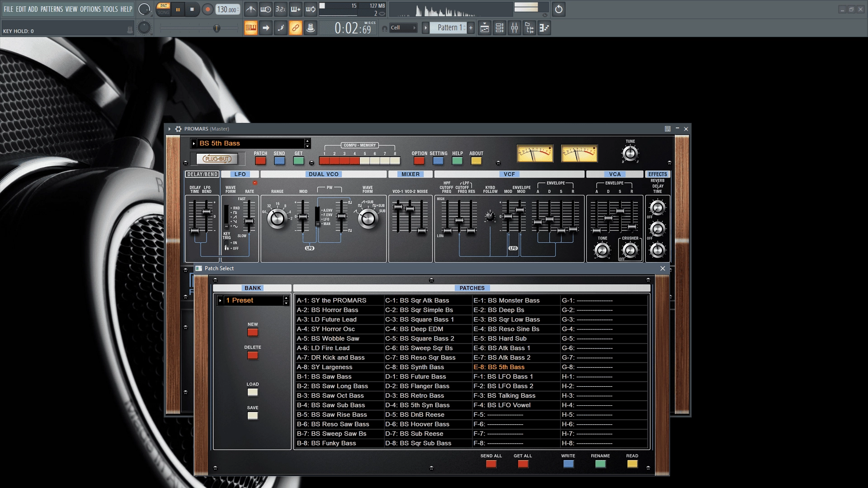868x488 pixels.
Task: Select Compu-Memory slot 3
Action: tap(344, 160)
